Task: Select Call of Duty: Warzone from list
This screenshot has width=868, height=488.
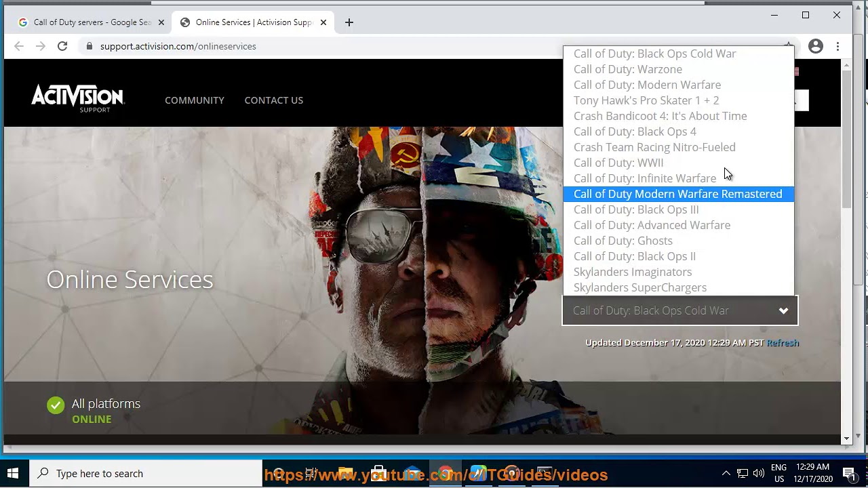Action: point(678,69)
